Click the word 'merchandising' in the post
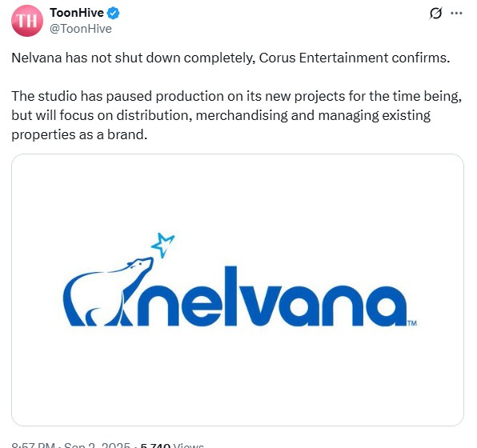This screenshot has width=477, height=448. coord(242,115)
